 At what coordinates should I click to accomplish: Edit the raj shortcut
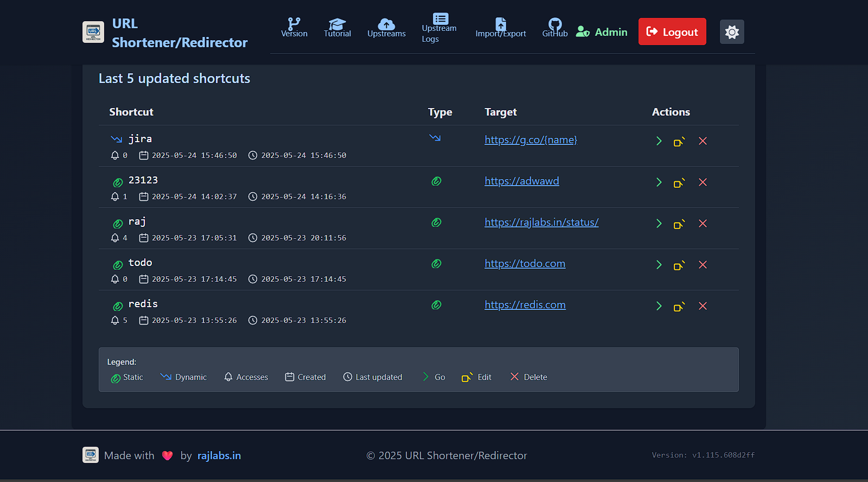coord(679,224)
